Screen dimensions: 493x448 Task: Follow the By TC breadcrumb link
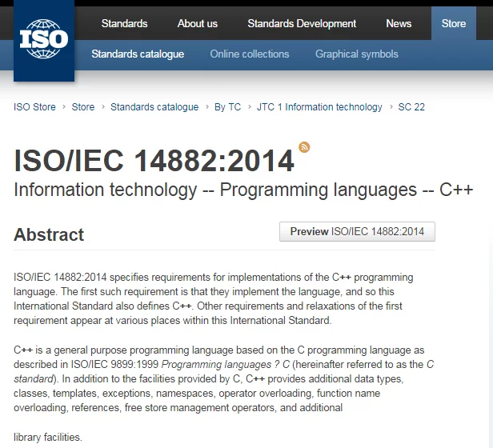click(227, 107)
